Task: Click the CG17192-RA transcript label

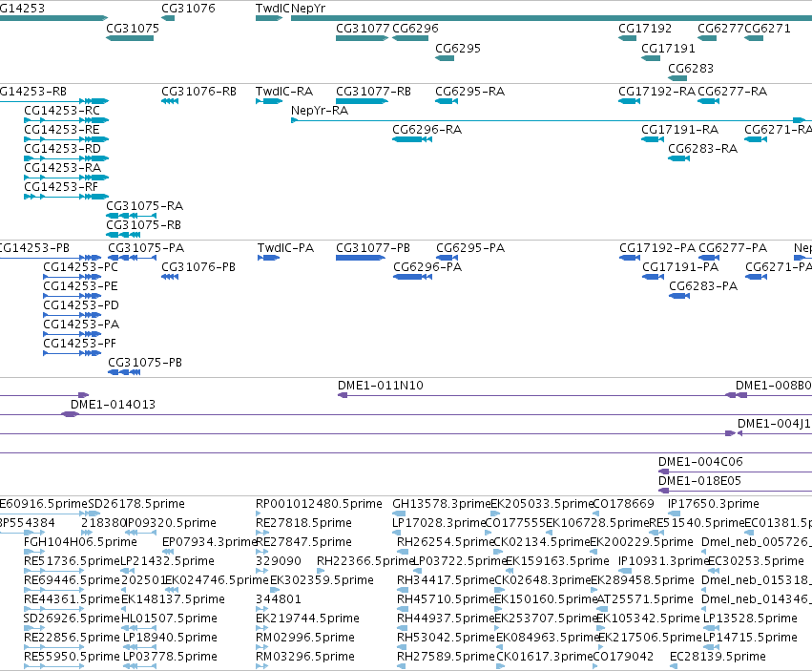Action: pos(656,92)
